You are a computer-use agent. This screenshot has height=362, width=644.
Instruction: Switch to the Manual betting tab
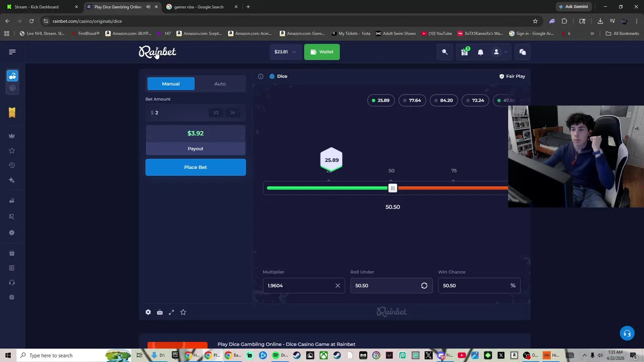point(171,84)
